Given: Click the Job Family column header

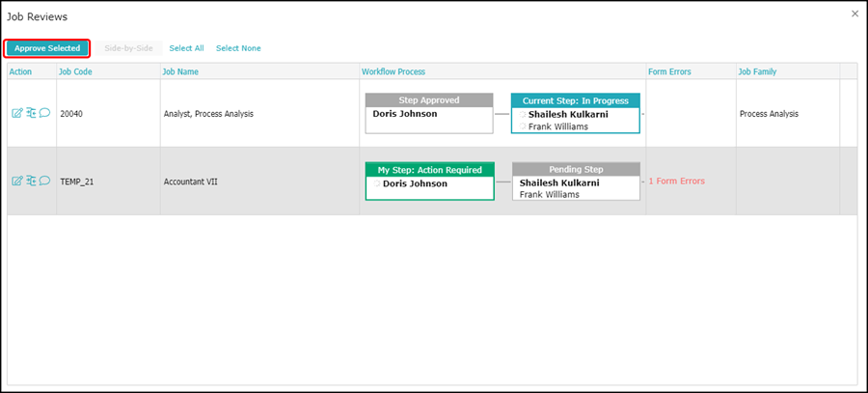Looking at the screenshot, I should coord(757,71).
